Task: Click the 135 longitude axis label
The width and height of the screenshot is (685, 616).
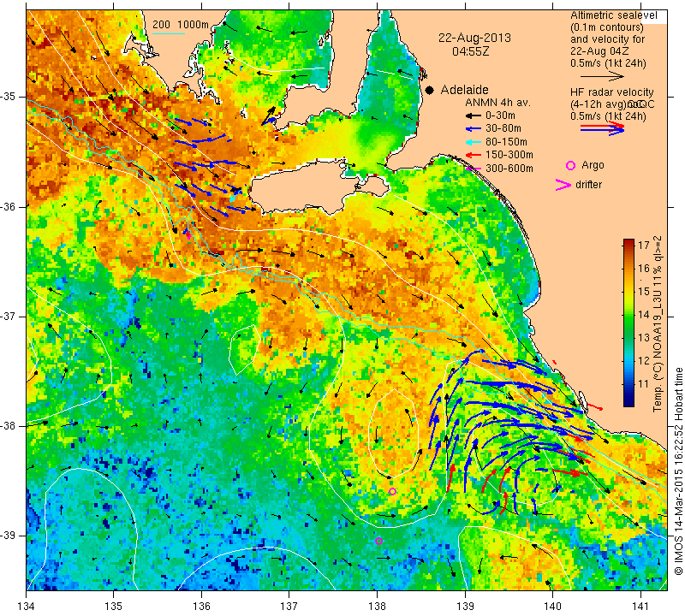Action: point(114,607)
